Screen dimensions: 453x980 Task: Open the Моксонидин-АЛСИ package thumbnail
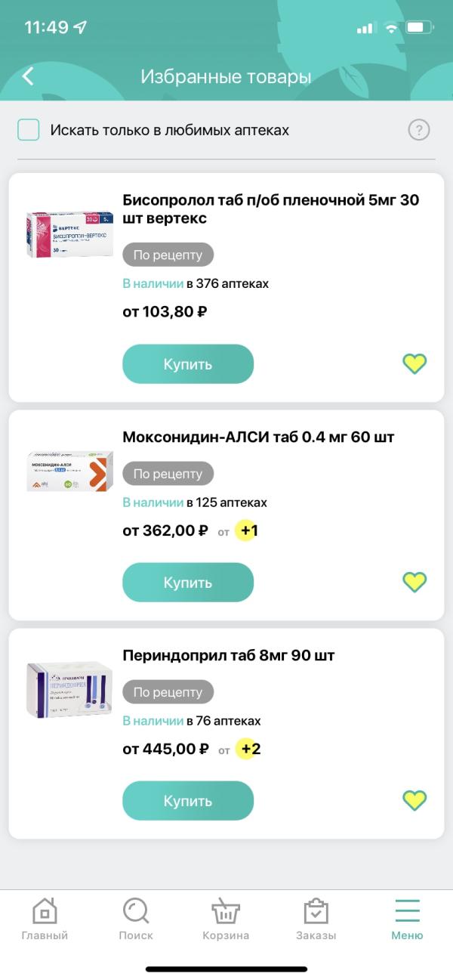click(69, 472)
